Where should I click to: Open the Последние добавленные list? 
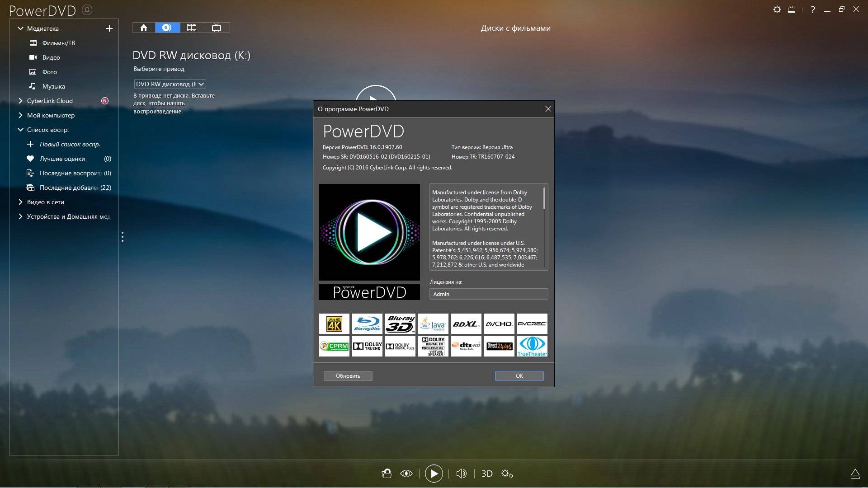coord(69,188)
